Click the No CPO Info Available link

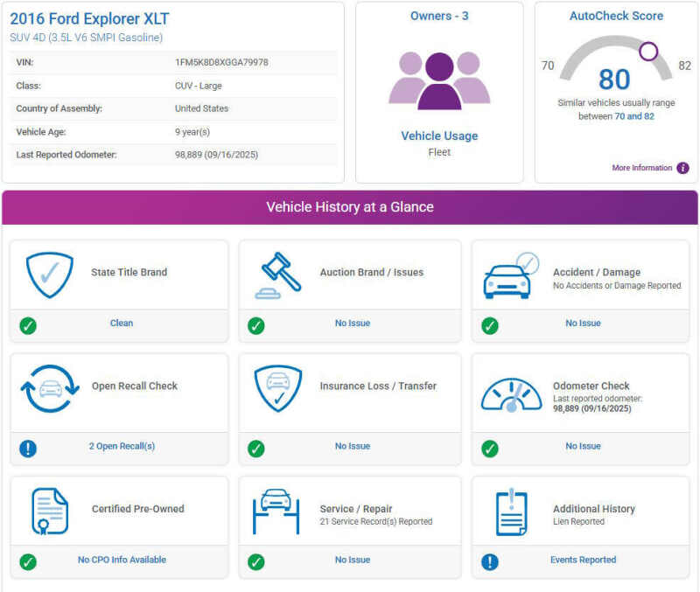[x=122, y=560]
